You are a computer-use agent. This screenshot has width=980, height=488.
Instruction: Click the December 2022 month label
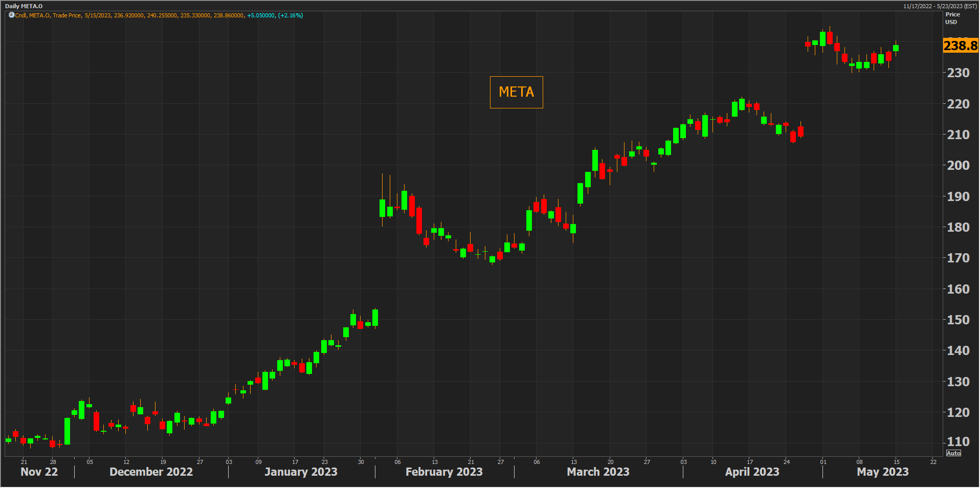coord(151,472)
